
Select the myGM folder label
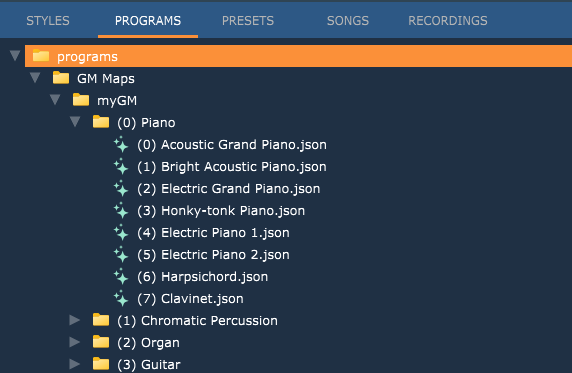point(117,101)
